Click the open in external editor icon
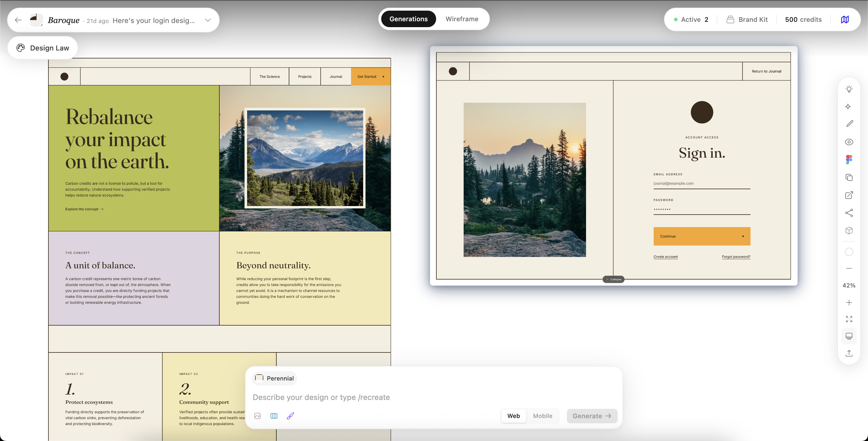 pos(849,195)
